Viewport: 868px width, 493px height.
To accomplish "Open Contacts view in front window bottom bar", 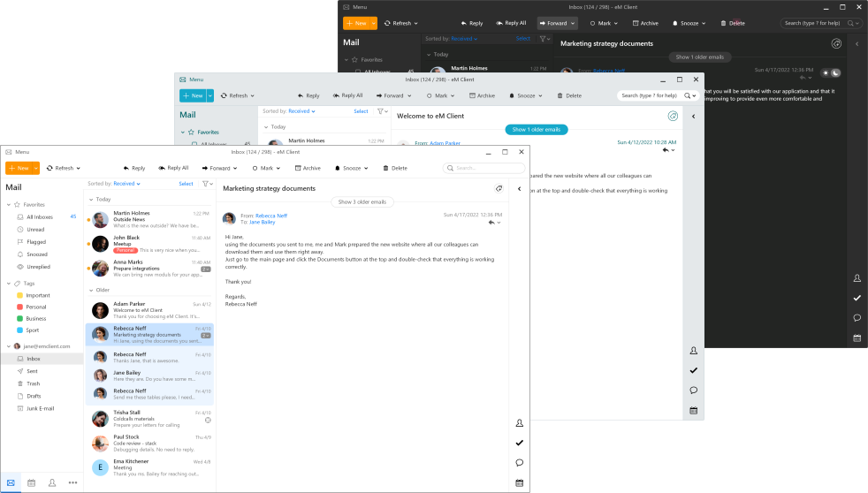I will pyautogui.click(x=52, y=482).
